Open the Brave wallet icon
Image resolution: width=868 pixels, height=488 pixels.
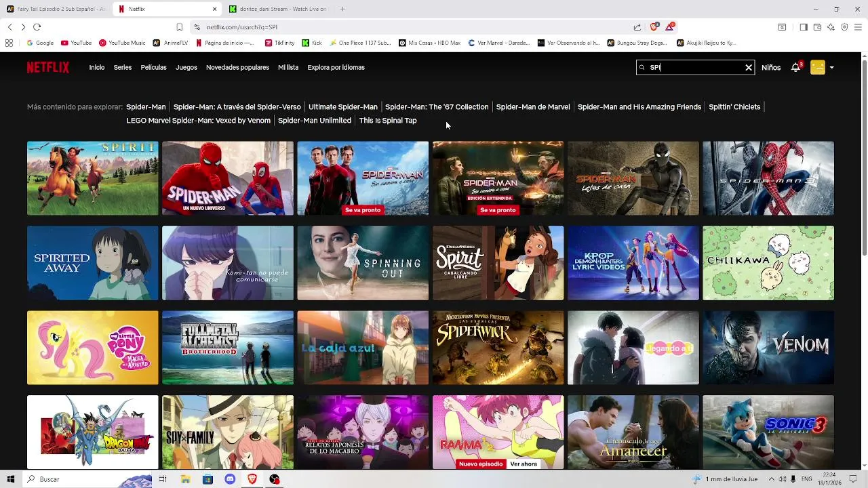817,27
